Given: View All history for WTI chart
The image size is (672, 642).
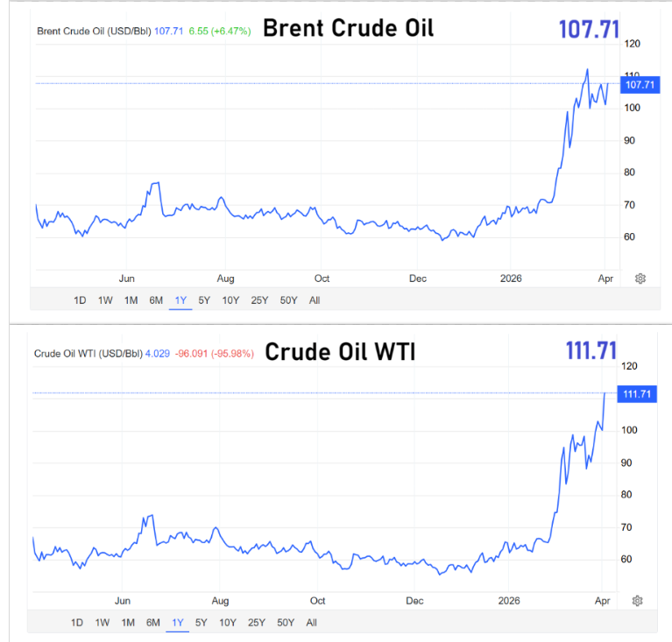Looking at the screenshot, I should (x=312, y=623).
